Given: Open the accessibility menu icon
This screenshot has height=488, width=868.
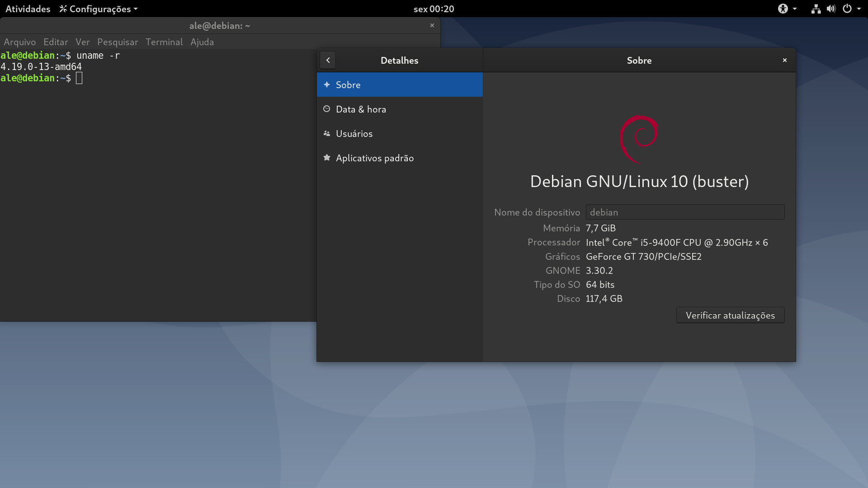Looking at the screenshot, I should point(783,9).
